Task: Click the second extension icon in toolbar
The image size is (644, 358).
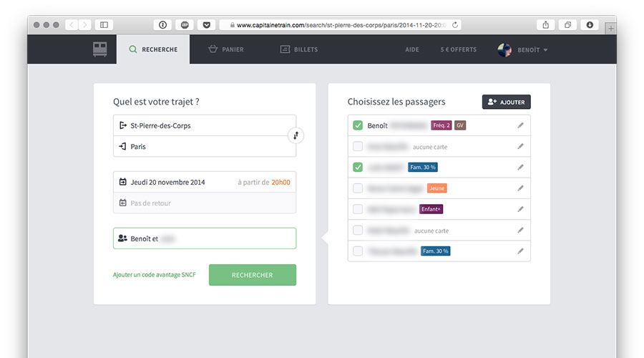Action: point(185,25)
